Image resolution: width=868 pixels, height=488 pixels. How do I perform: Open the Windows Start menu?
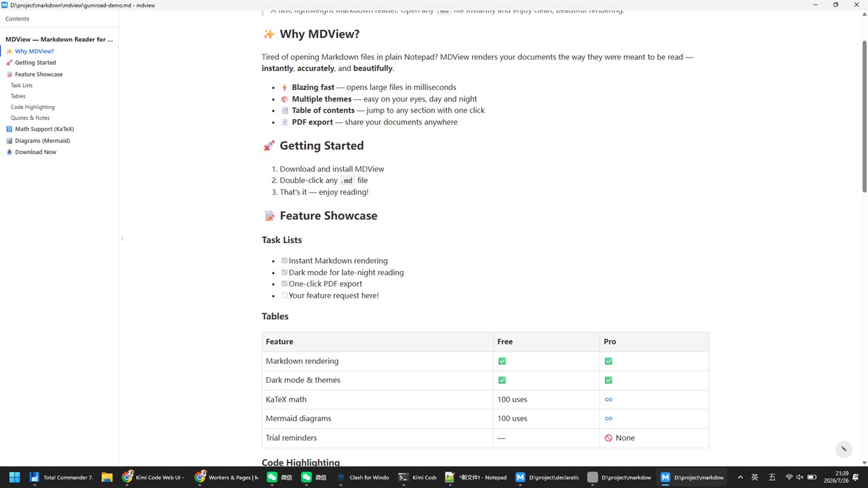click(15, 477)
